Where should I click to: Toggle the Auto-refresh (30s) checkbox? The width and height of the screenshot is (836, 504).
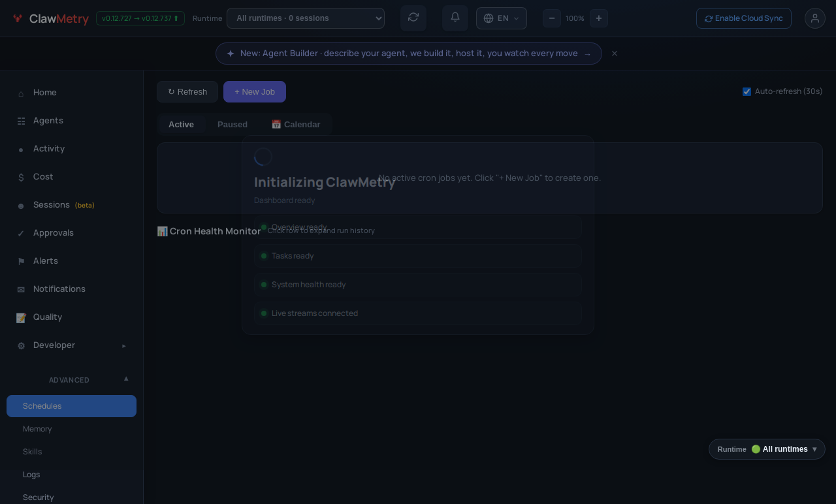coord(747,91)
